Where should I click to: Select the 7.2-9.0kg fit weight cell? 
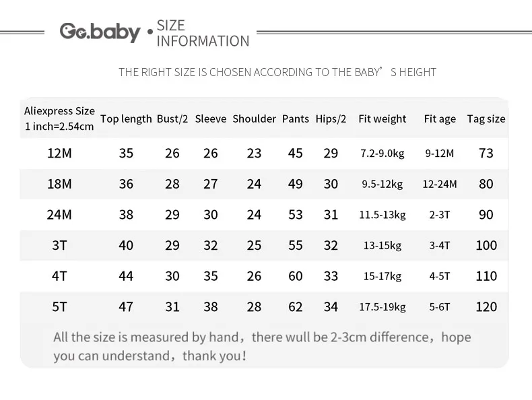383,154
